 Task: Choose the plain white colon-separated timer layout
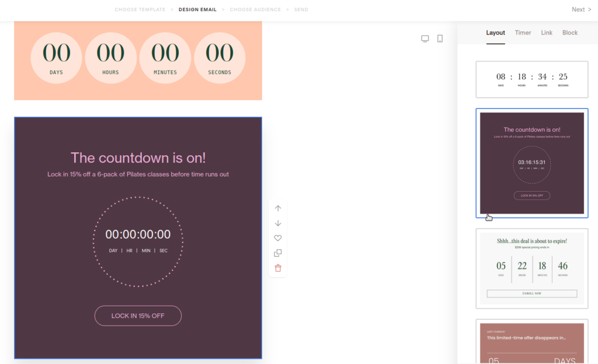[532, 79]
